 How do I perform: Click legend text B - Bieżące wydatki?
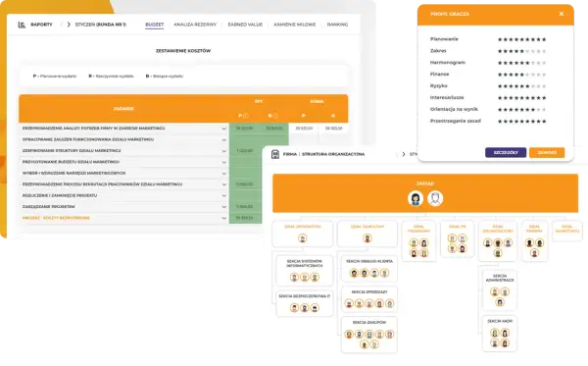(165, 77)
